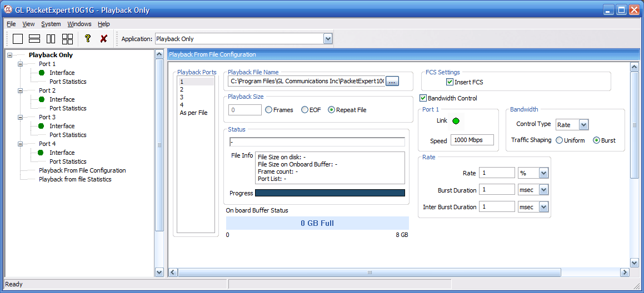Click the yellow question mark help icon
Screen dimensions: 644x293
pyautogui.click(x=87, y=39)
